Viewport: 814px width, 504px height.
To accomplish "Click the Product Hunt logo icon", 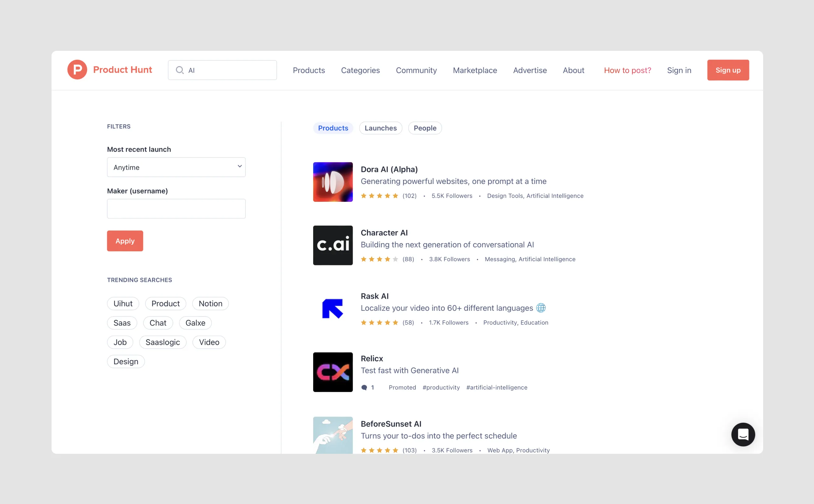I will click(77, 70).
